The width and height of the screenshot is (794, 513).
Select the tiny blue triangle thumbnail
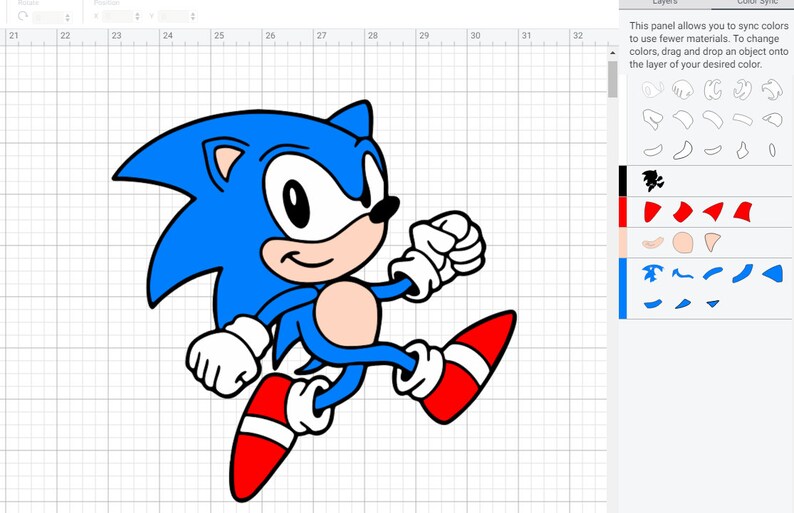click(x=713, y=304)
